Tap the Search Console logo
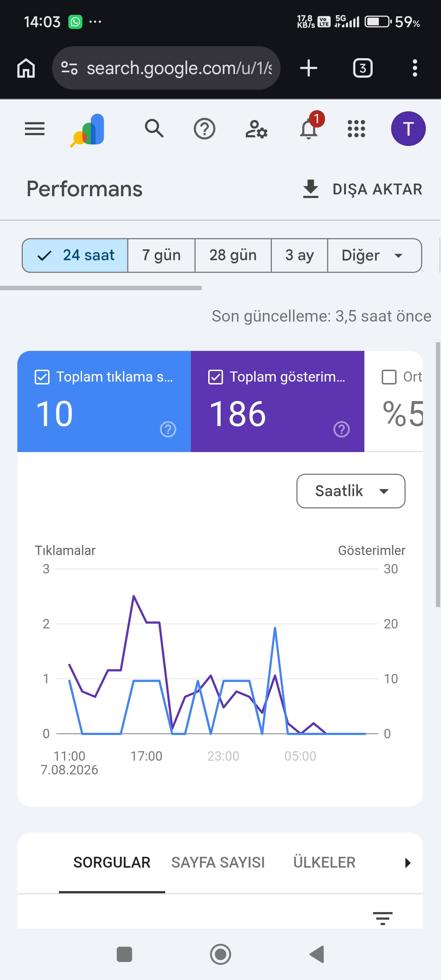Viewport: 441px width, 980px height. click(x=88, y=130)
